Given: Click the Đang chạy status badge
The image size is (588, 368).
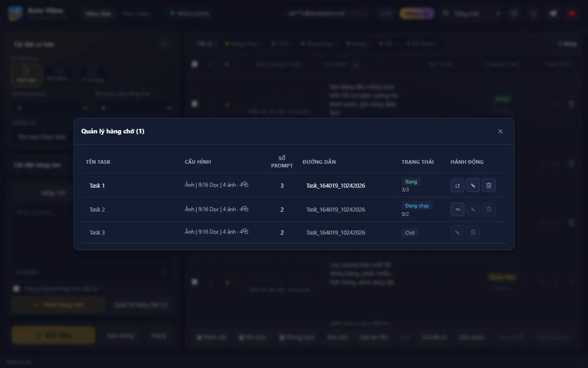Looking at the screenshot, I should (x=417, y=206).
